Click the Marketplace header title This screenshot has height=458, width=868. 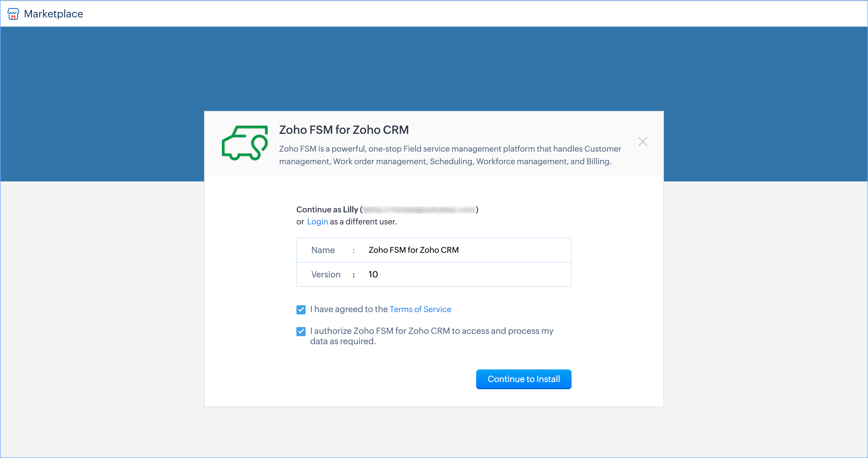(x=53, y=14)
